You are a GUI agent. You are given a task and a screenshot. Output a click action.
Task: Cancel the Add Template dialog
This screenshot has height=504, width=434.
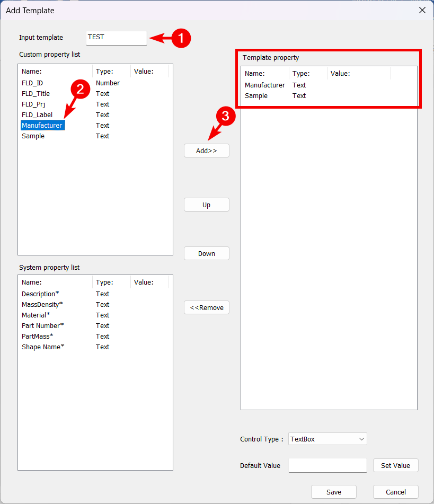[395, 492]
